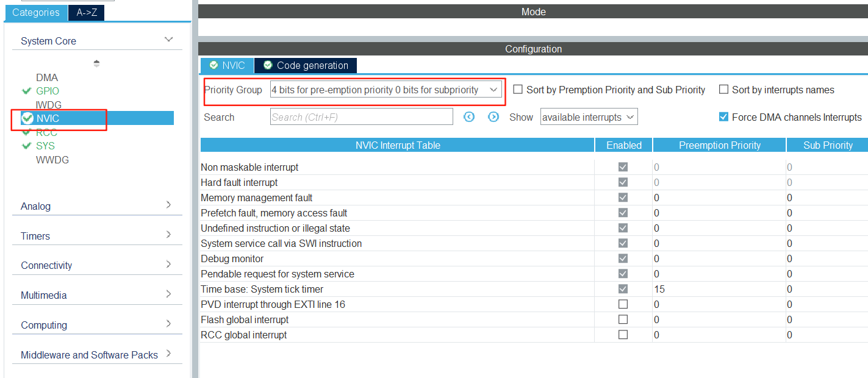868x378 pixels.
Task: Toggle Debug monitor enabled checkbox
Action: coord(623,259)
